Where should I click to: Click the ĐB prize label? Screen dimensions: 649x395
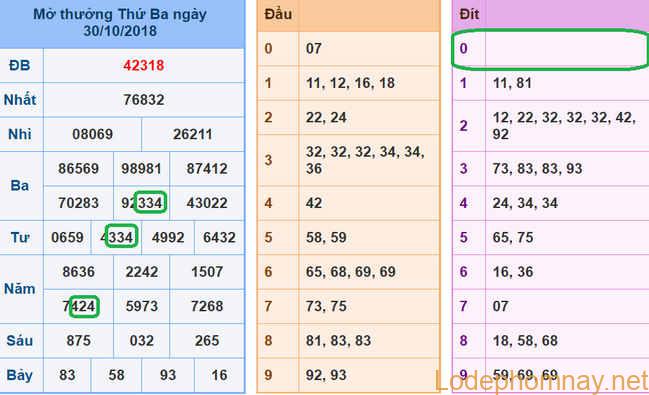(x=19, y=65)
